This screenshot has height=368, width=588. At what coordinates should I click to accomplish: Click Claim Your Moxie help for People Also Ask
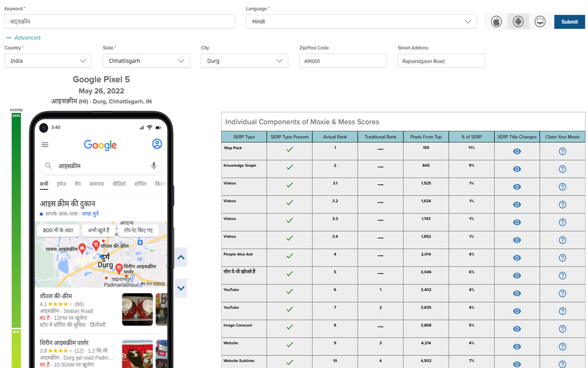coord(562,258)
